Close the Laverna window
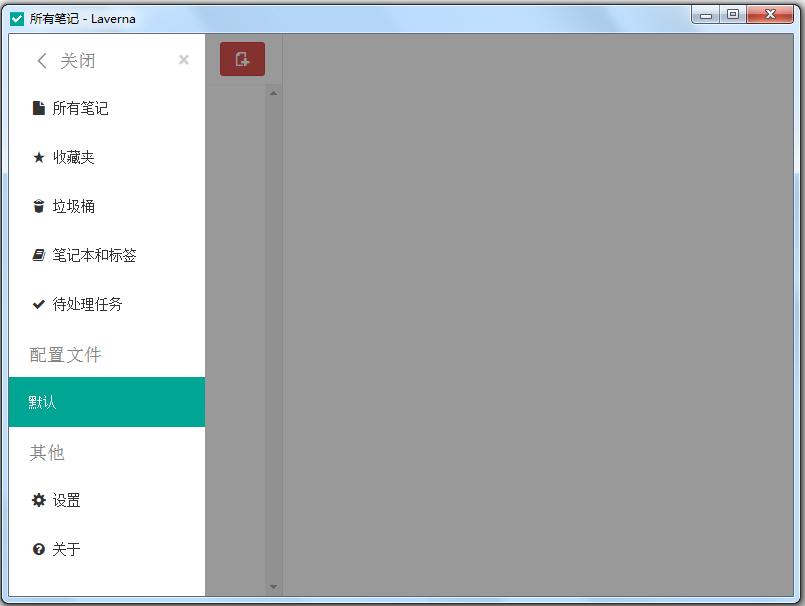This screenshot has height=606, width=805. [771, 14]
